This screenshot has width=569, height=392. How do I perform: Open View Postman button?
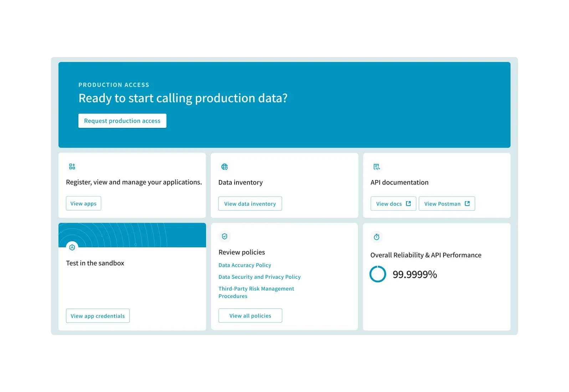[x=447, y=204]
